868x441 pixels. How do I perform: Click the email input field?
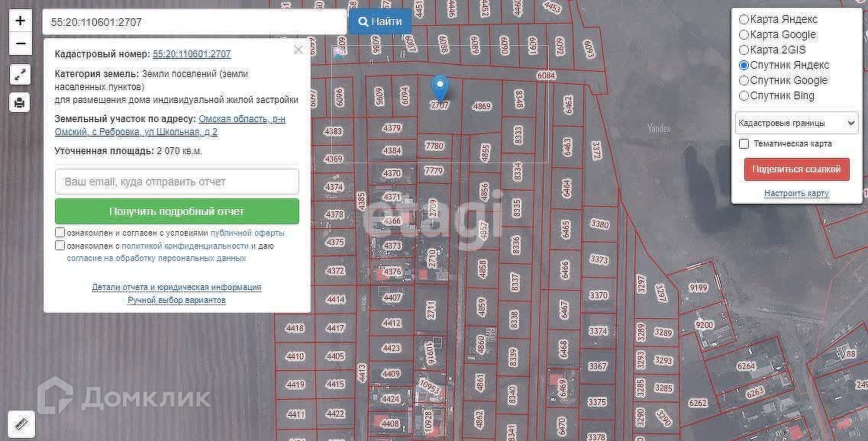[x=177, y=182]
